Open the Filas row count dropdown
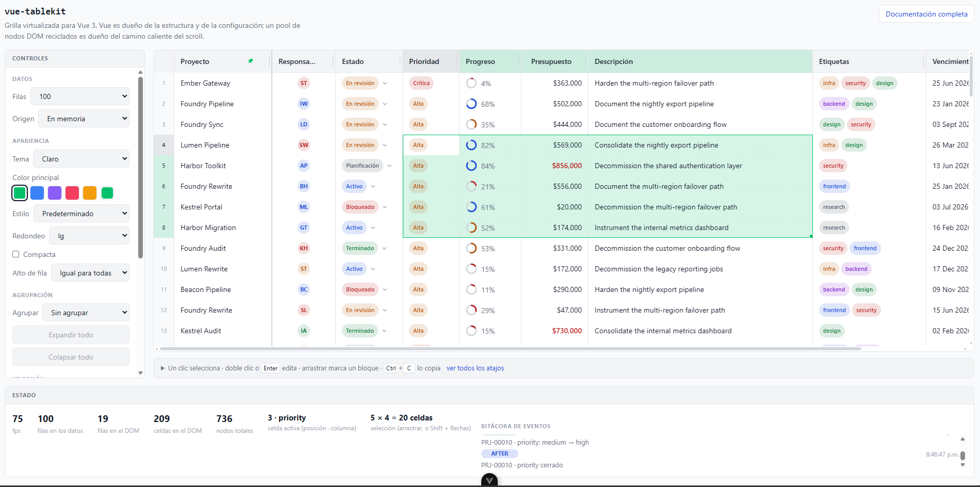This screenshot has width=980, height=487. 80,96
